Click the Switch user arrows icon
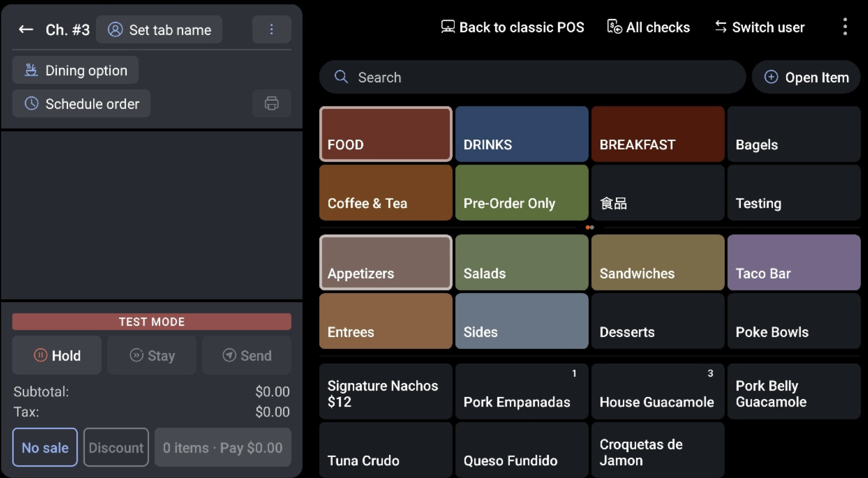The height and width of the screenshot is (478, 868). 721,27
